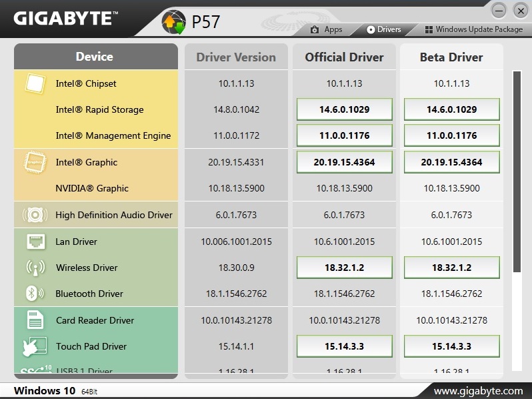The image size is (532, 399).
Task: Select the Intel® Management Engine row label
Action: [x=113, y=136]
